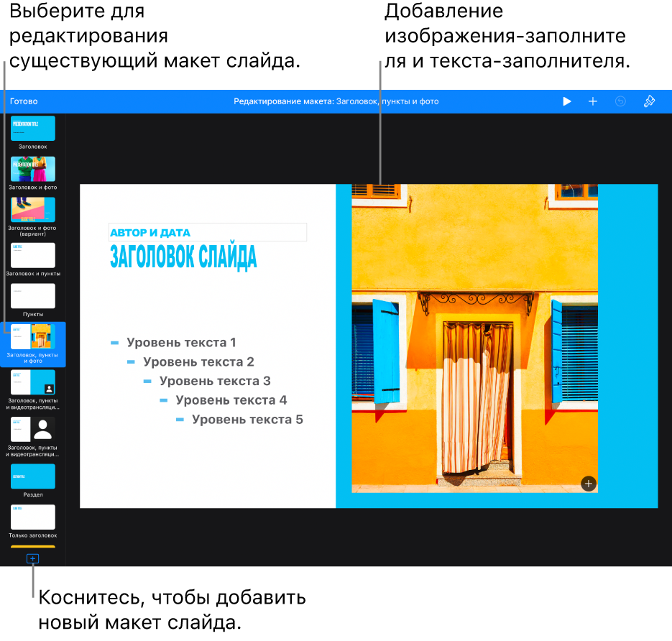Tap the plus icon in the toolbar
The height and width of the screenshot is (641, 672).
click(593, 101)
